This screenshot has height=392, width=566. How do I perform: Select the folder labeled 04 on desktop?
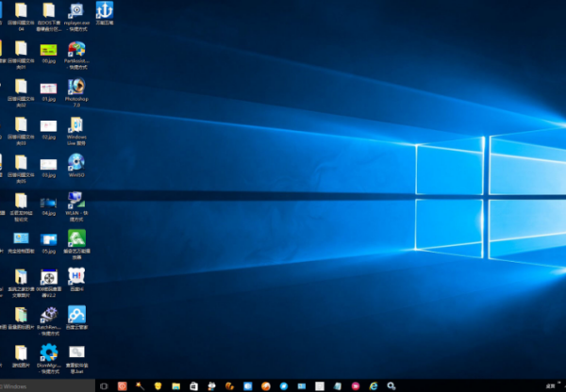21,10
